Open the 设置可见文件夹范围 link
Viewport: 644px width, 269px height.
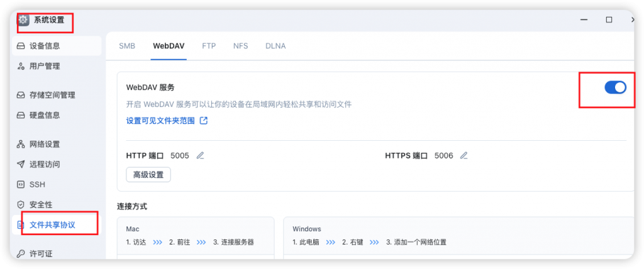click(x=160, y=121)
